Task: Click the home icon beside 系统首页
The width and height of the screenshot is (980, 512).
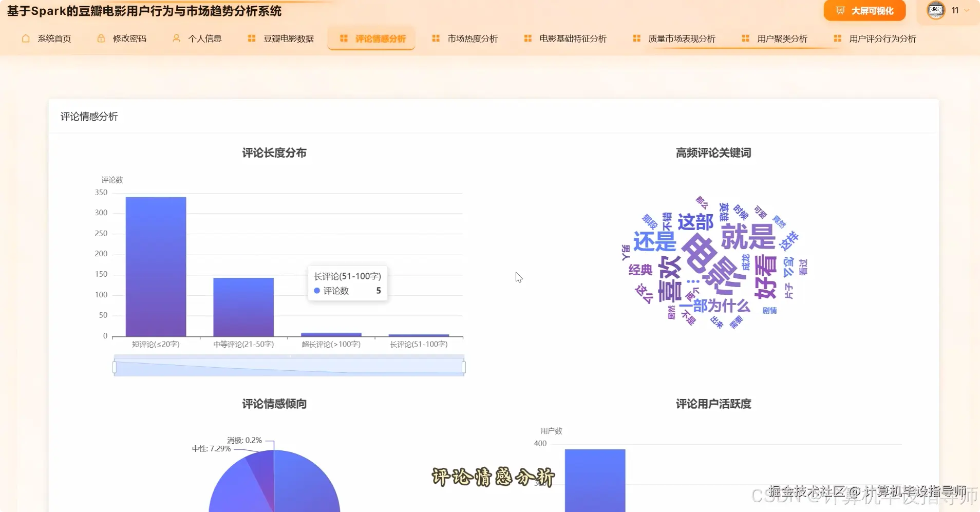Action: pyautogui.click(x=26, y=39)
